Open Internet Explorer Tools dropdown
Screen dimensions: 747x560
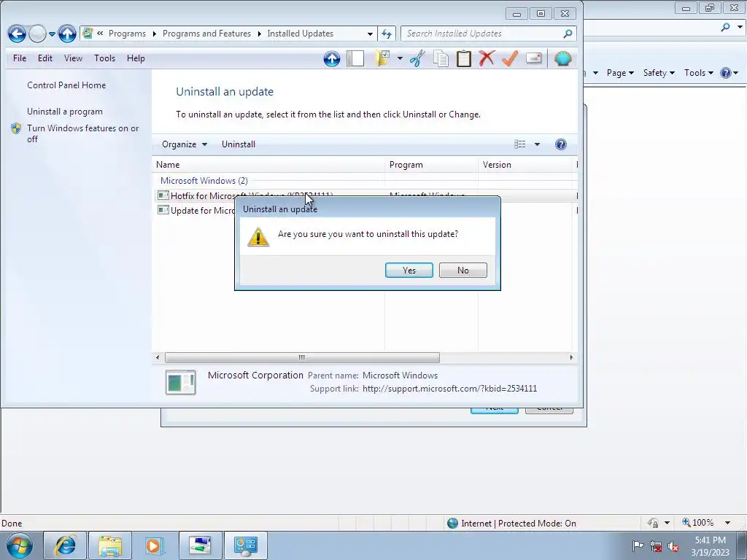(698, 73)
